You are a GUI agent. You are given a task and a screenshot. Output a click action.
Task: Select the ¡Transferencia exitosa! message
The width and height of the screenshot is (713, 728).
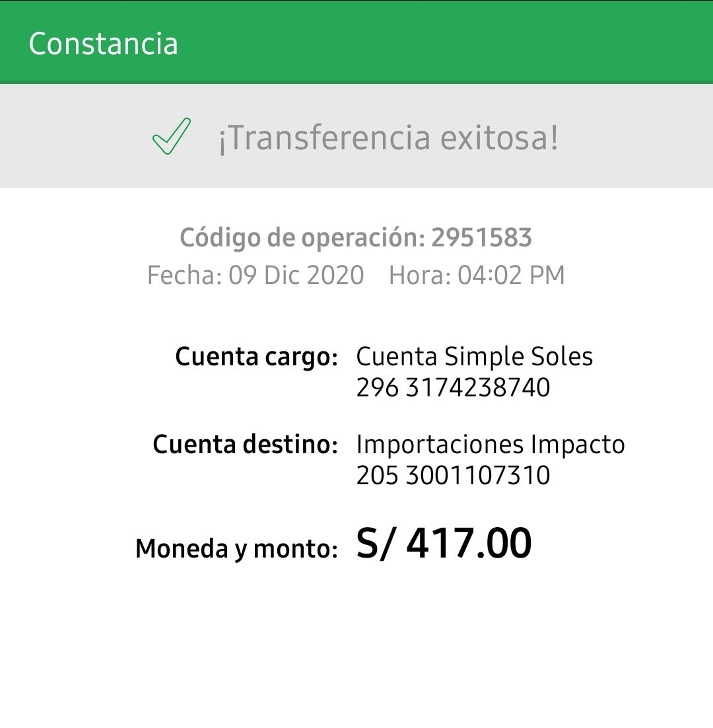click(388, 138)
